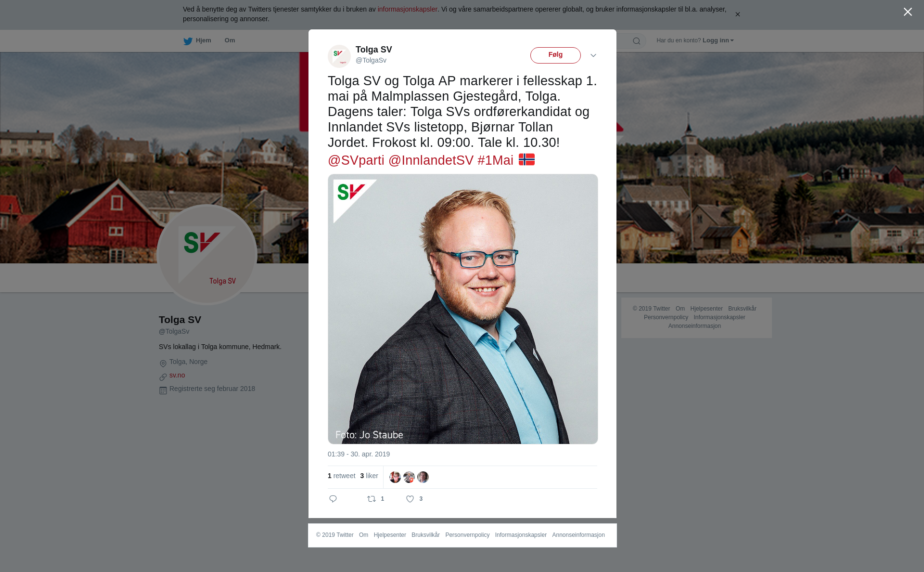The width and height of the screenshot is (924, 572).
Task: View the 1 retweet list
Action: [342, 476]
